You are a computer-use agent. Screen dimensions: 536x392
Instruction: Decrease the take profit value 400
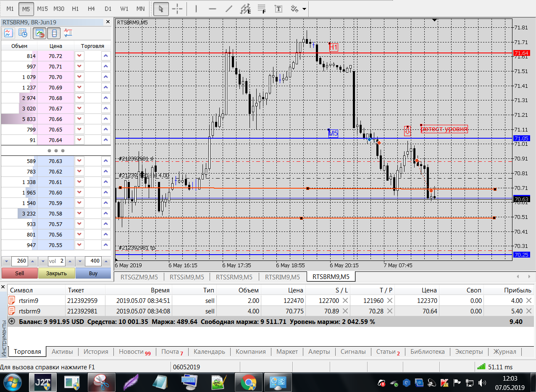coord(79,261)
